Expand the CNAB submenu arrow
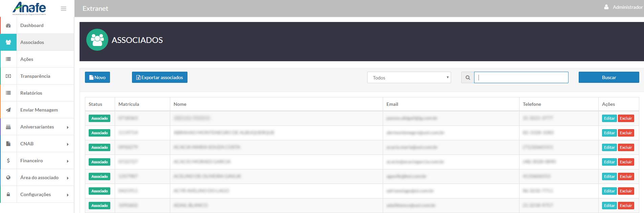Viewport: 644px width, 213px height. (68, 144)
